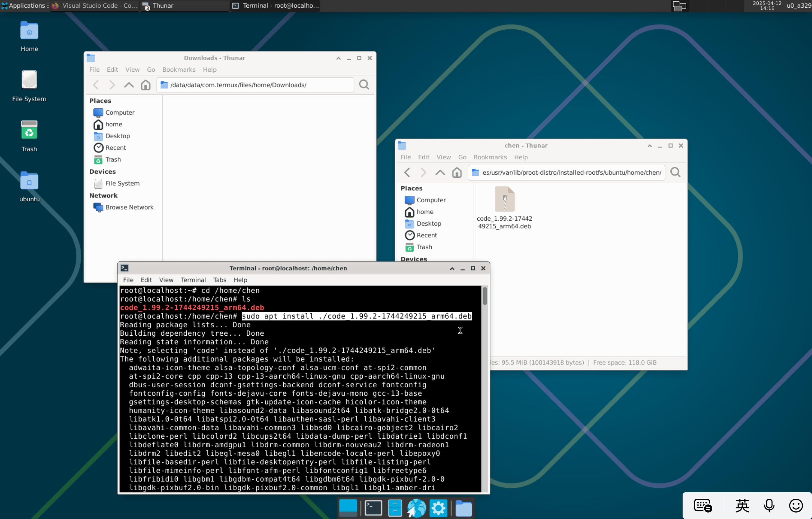812x519 pixels.
Task: Open Bookmarks menu in Downloads Thunar
Action: (179, 69)
